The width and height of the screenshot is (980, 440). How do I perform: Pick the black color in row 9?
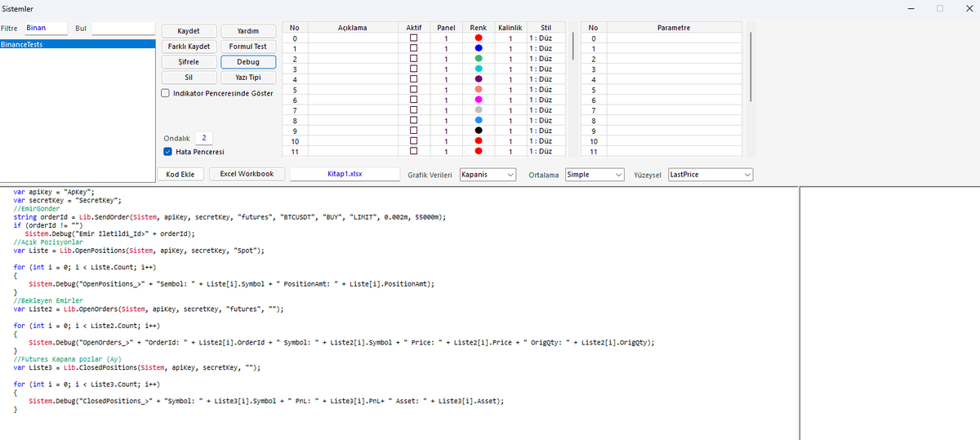click(479, 131)
